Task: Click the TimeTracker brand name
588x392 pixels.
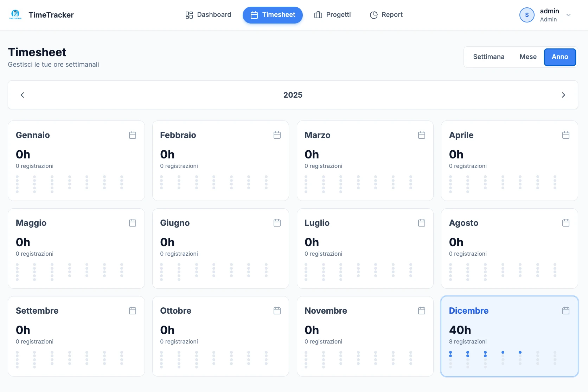Action: pos(51,15)
